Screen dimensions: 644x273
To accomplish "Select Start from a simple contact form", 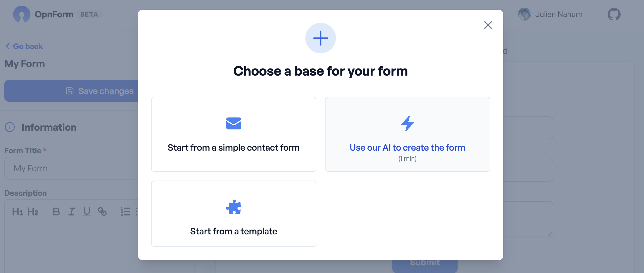I will [233, 147].
